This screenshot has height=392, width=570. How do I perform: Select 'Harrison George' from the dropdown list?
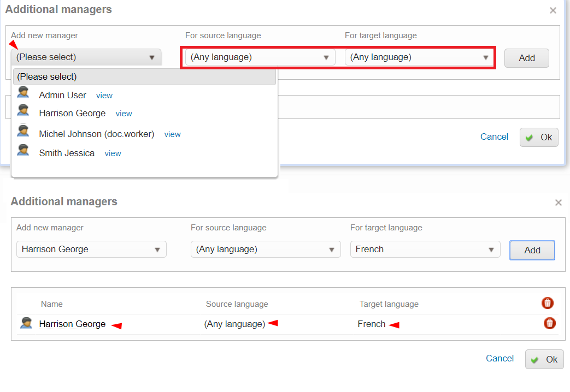[x=72, y=114]
